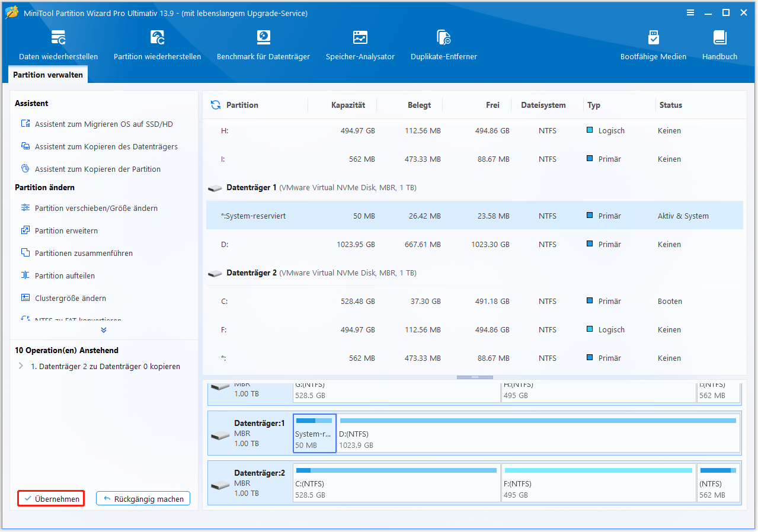Viewport: 758px width, 532px height.
Task: Select Datenträger:1 in the disk map
Action: point(250,434)
